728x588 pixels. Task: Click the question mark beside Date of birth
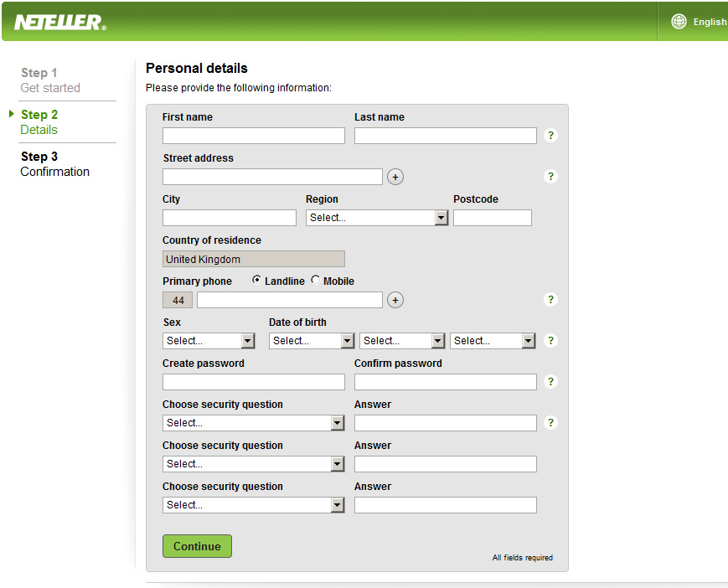(x=550, y=340)
